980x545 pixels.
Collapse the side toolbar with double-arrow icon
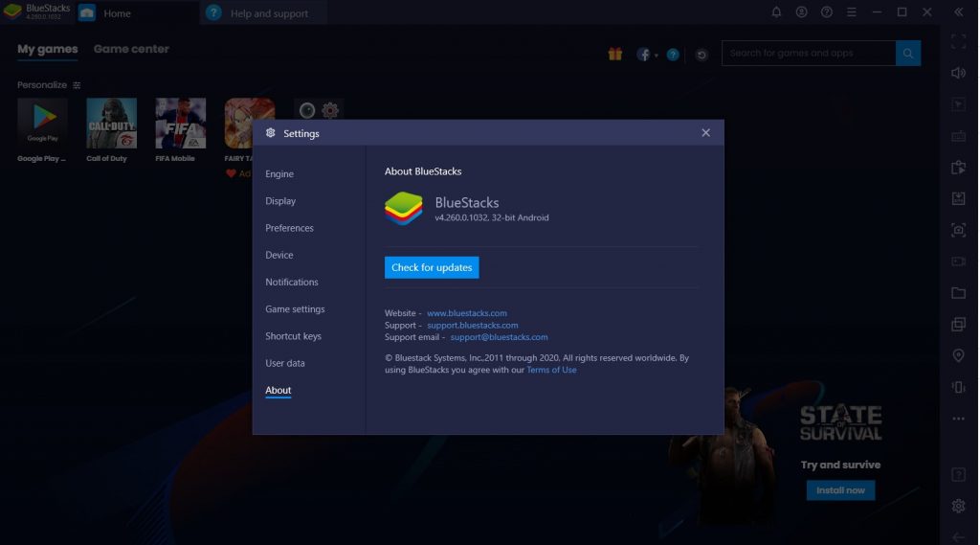tap(958, 11)
